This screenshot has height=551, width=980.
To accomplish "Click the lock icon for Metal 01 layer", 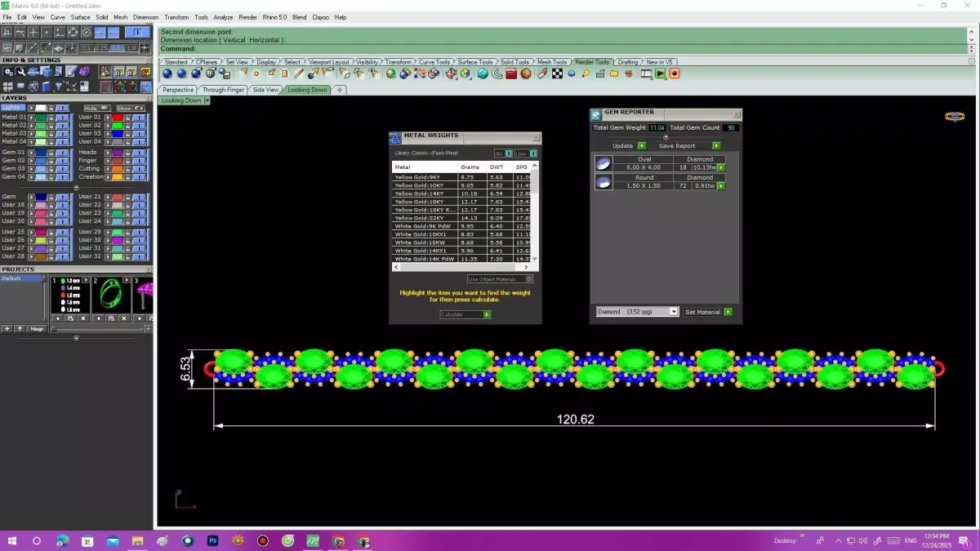I will point(51,118).
